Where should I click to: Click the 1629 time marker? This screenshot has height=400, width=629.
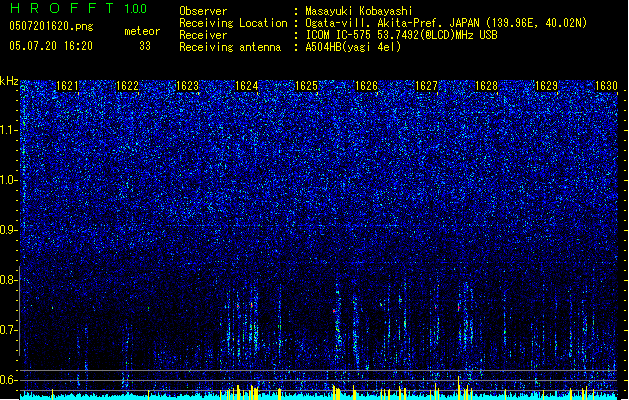[x=547, y=86]
